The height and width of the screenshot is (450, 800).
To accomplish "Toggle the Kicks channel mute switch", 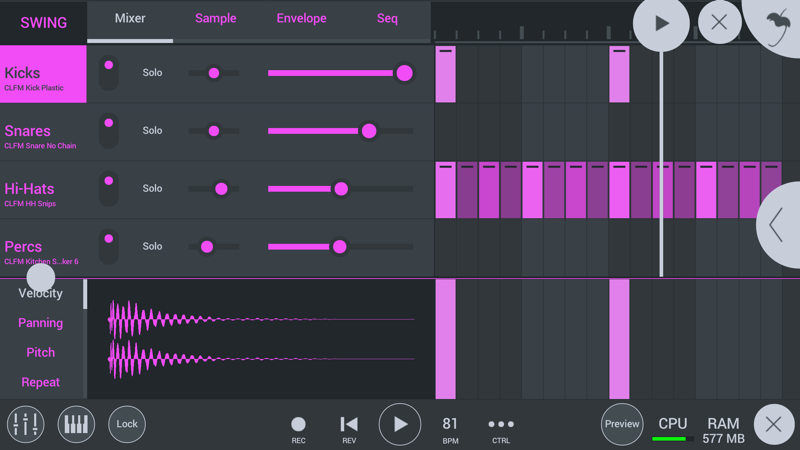I will (108, 73).
